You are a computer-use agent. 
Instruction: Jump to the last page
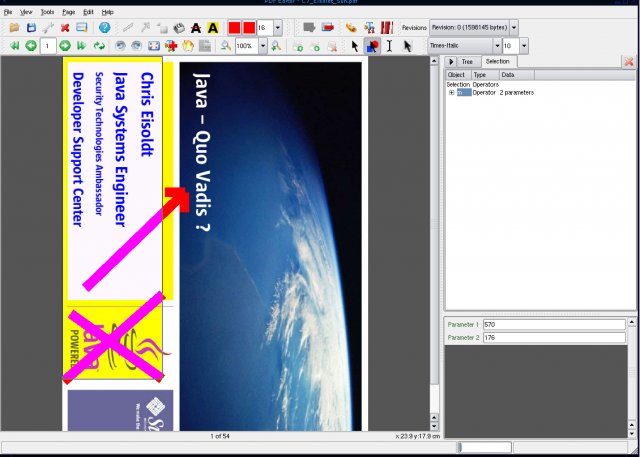(x=82, y=46)
